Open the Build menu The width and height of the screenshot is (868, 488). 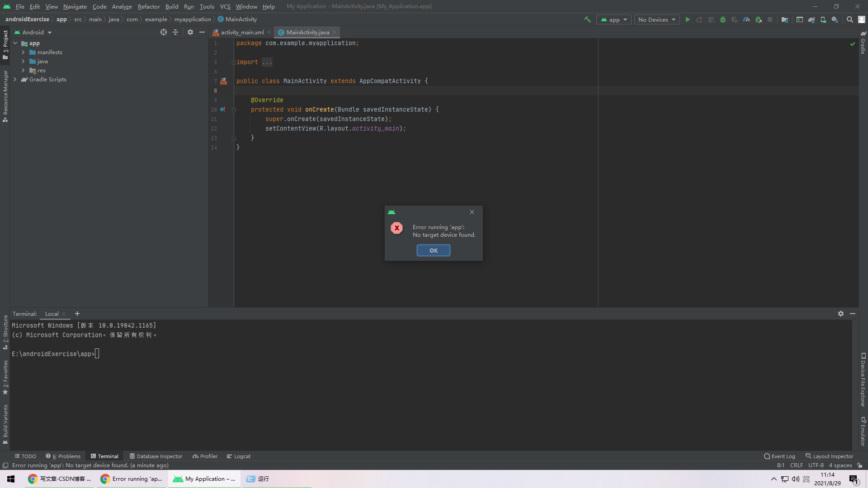171,6
